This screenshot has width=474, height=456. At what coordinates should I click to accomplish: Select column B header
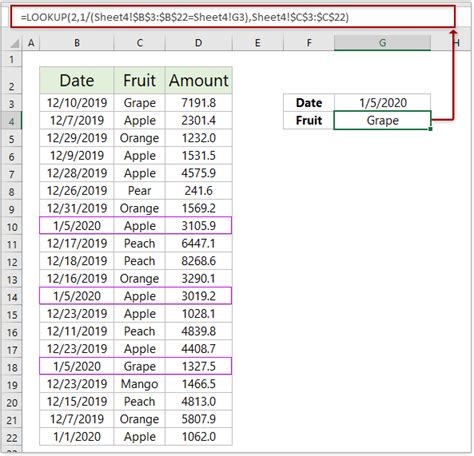point(77,43)
